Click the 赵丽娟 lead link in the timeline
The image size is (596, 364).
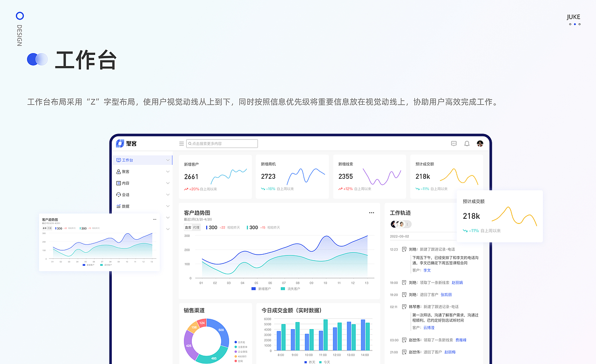[x=457, y=283]
